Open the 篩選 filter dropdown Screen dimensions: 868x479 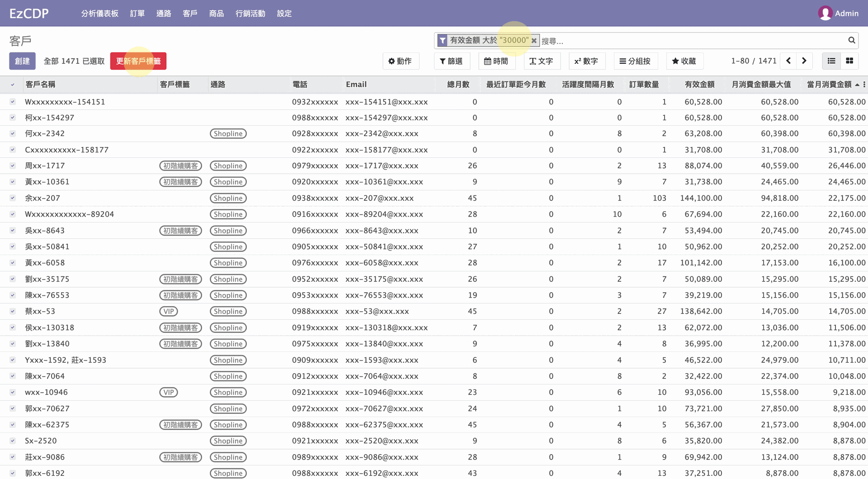click(x=452, y=61)
